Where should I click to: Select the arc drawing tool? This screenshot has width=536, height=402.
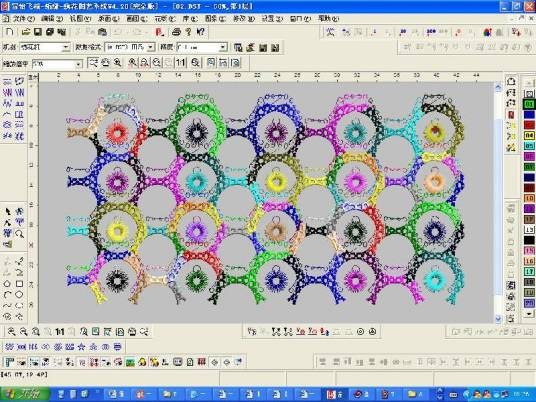(x=7, y=295)
